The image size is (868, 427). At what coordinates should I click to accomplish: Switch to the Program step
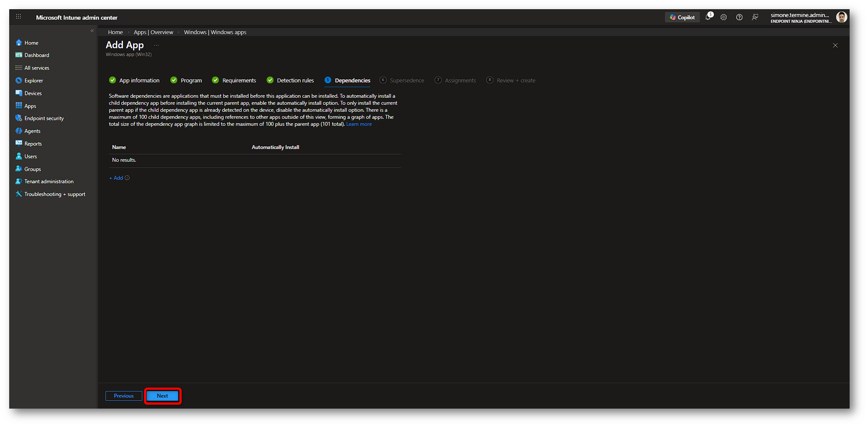(x=186, y=80)
